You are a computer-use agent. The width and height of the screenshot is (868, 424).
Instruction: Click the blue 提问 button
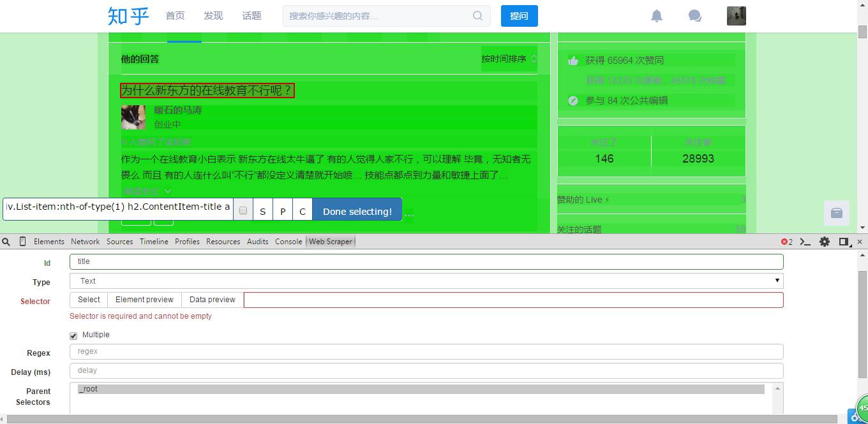[x=520, y=16]
